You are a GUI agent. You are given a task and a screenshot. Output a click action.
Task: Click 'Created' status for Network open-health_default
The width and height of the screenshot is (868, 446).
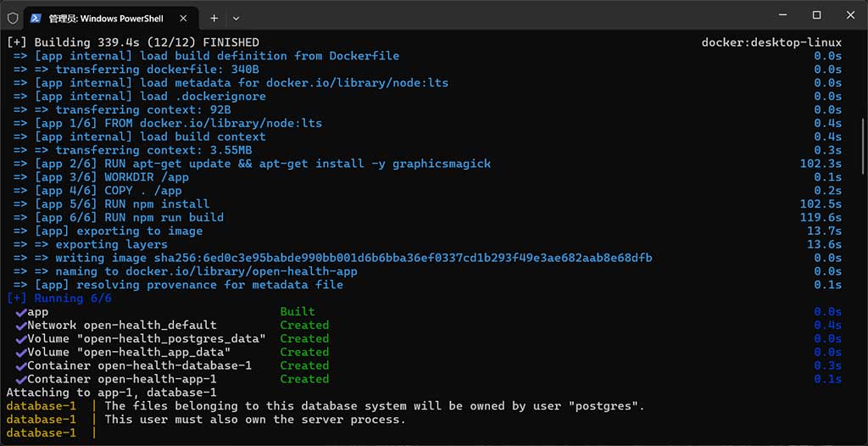pyautogui.click(x=304, y=326)
